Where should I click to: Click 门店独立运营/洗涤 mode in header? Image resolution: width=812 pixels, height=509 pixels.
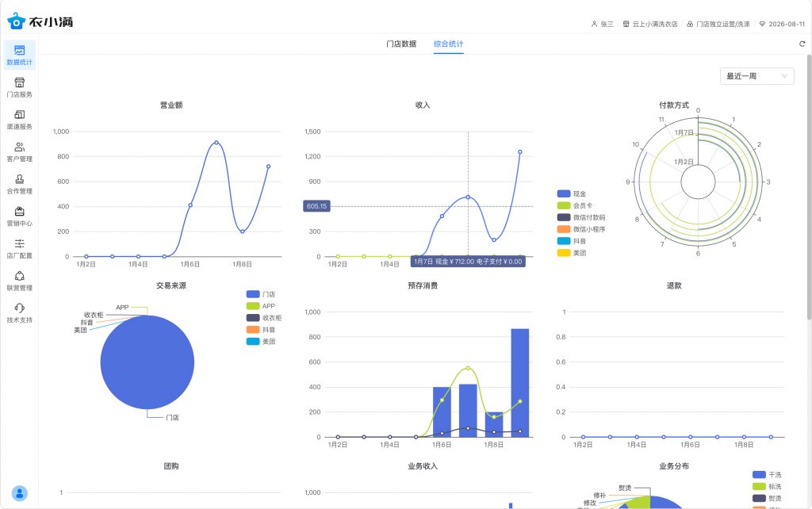[x=718, y=24]
